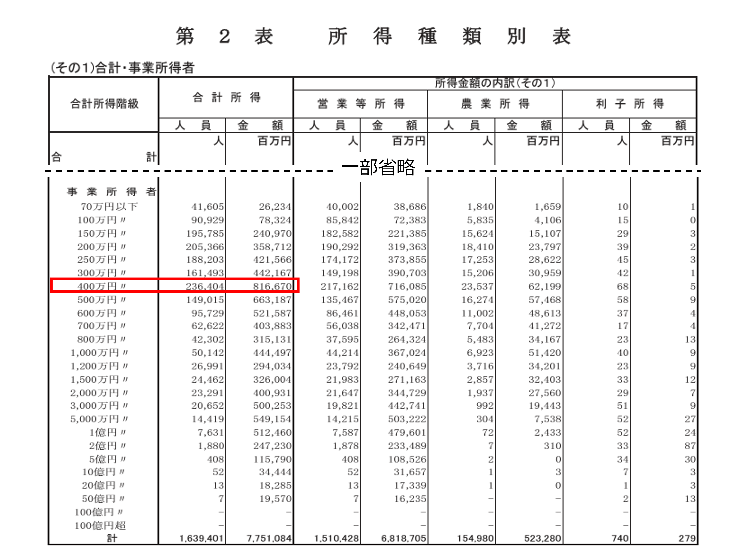Screen dimensions: 746x560
Task: Select the 600万円 row label
Action: click(x=102, y=313)
